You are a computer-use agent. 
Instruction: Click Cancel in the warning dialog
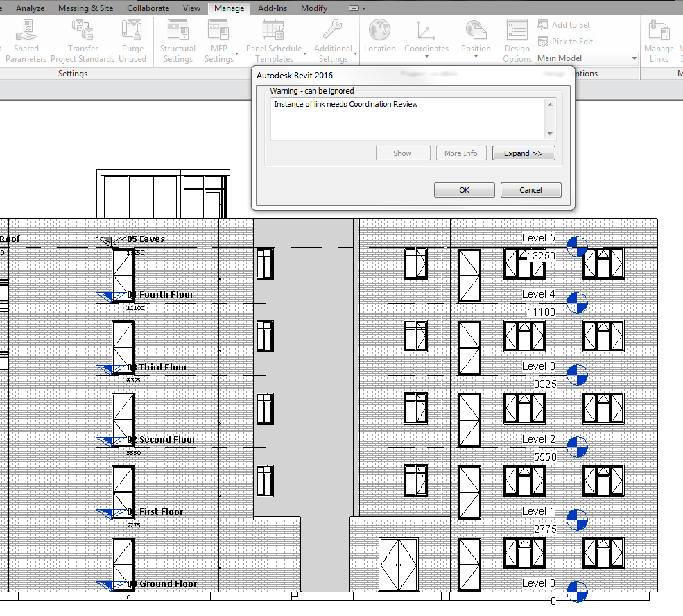tap(530, 190)
